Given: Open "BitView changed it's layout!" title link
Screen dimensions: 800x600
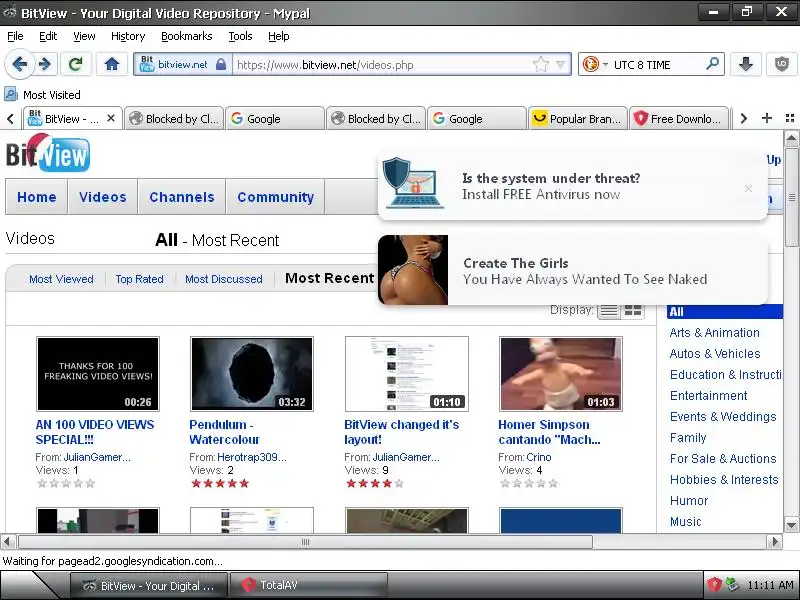Looking at the screenshot, I should coord(402,432).
